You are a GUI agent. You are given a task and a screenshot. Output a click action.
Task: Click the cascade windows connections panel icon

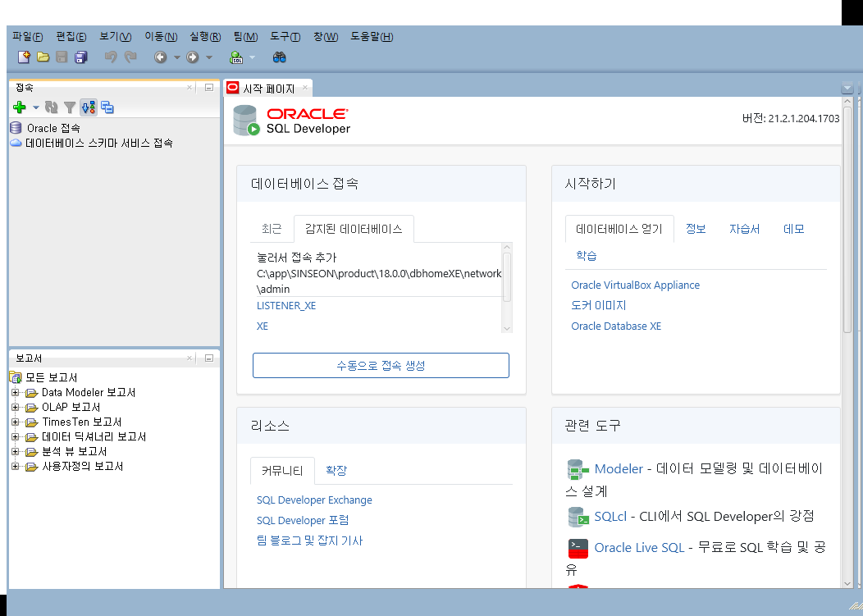107,107
